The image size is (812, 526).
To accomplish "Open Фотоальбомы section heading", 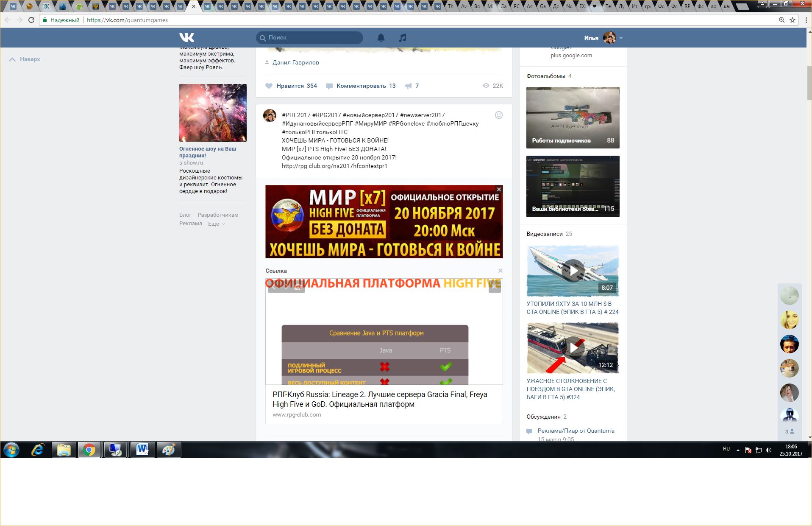I will pos(545,76).
